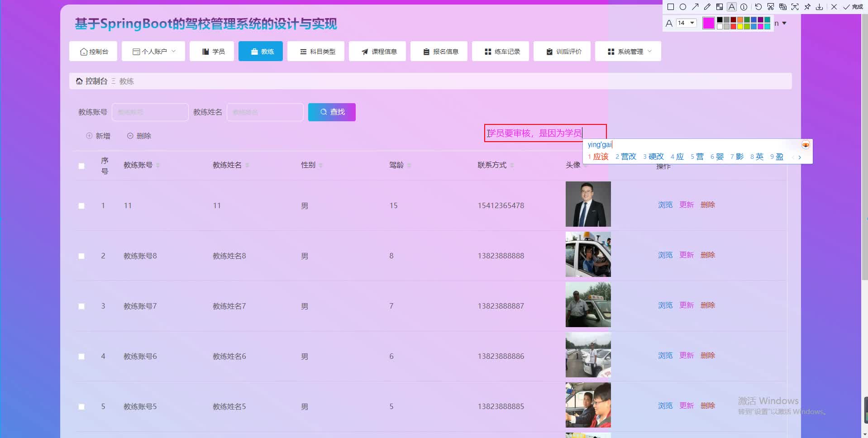Expand the 个人账户 dropdown menu
868x438 pixels.
click(x=153, y=51)
